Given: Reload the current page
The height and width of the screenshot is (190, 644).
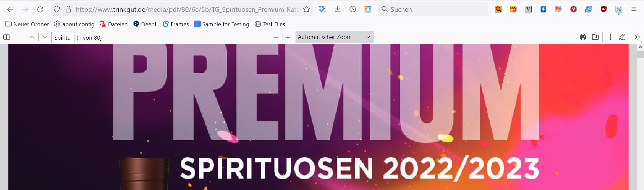Looking at the screenshot, I should click(x=40, y=9).
